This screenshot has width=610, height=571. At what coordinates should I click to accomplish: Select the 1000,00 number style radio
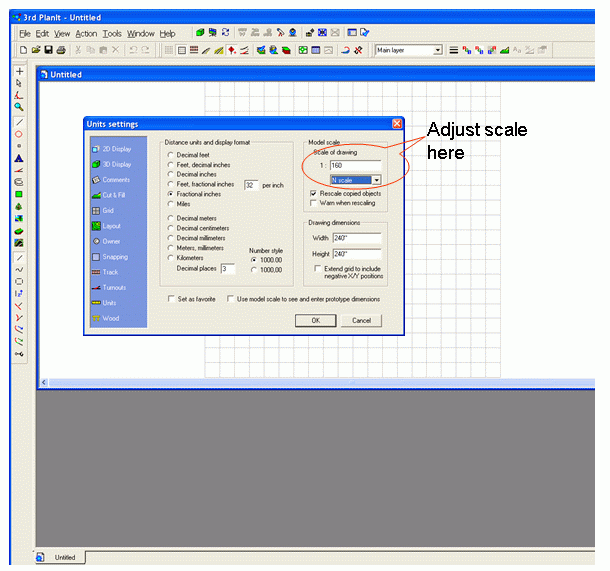[254, 270]
